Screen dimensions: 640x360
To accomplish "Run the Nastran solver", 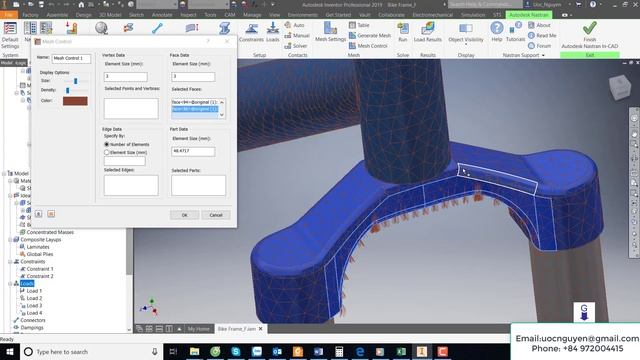I will [x=402, y=32].
